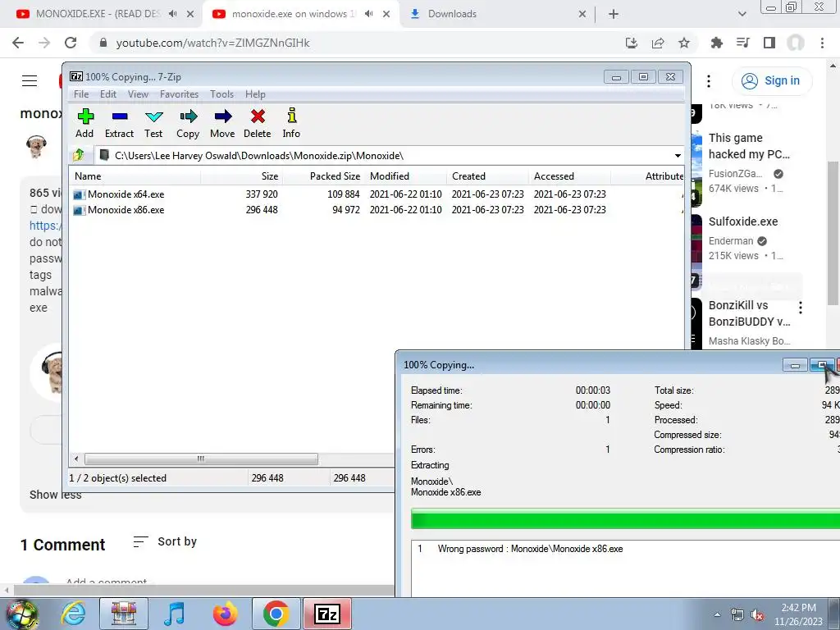Screen dimensions: 840x630
Task: Show hidden system tray icons
Action: tap(717, 614)
